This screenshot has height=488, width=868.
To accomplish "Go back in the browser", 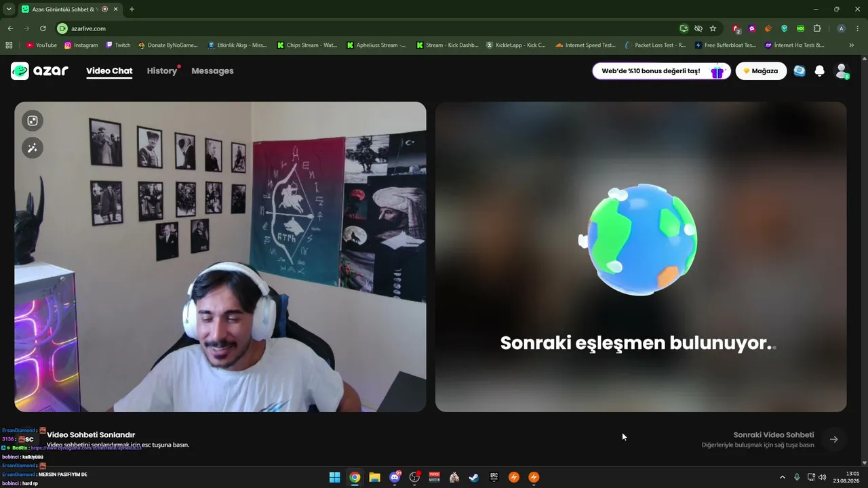I will pos(10,28).
